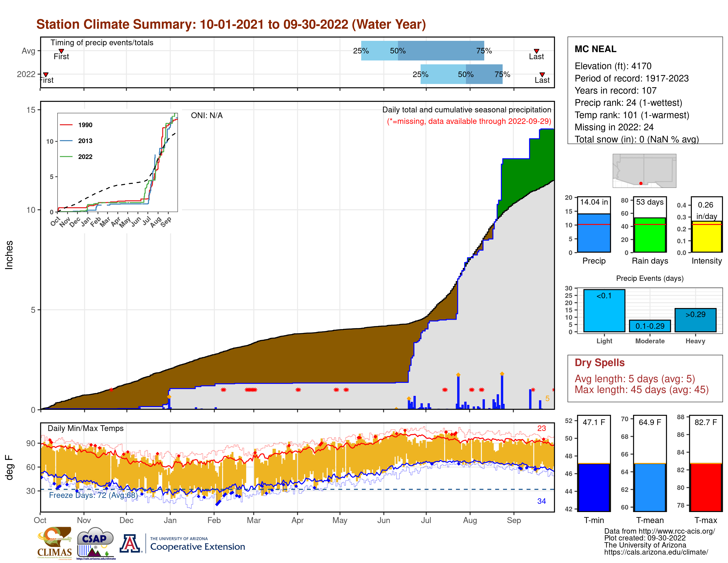Click the 82.7 F T-max value
Viewport: 728px width, 563px height.
click(x=706, y=422)
